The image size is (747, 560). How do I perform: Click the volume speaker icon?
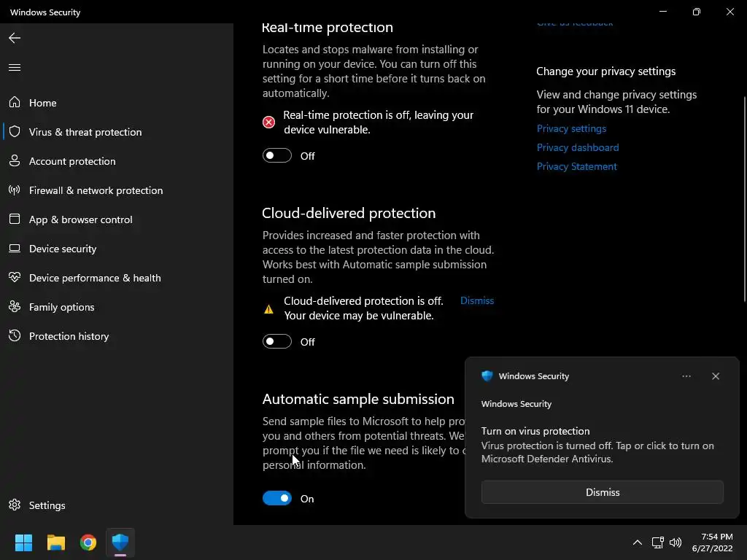point(676,542)
